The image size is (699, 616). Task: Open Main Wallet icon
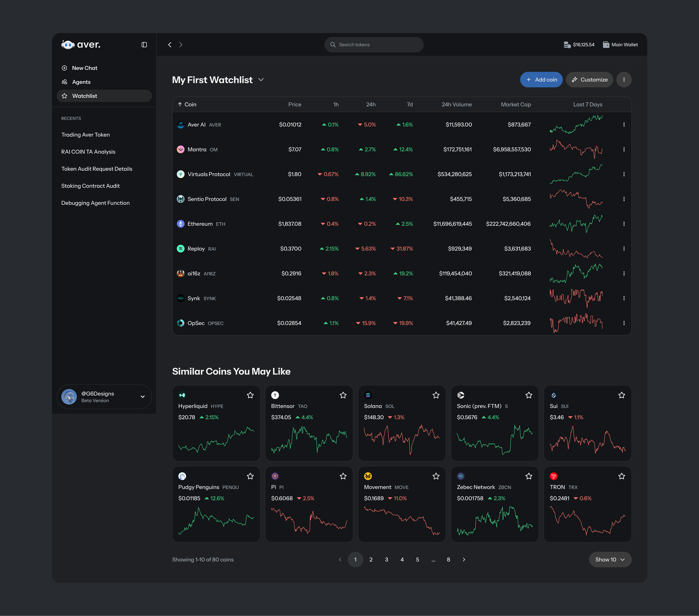[x=606, y=45]
